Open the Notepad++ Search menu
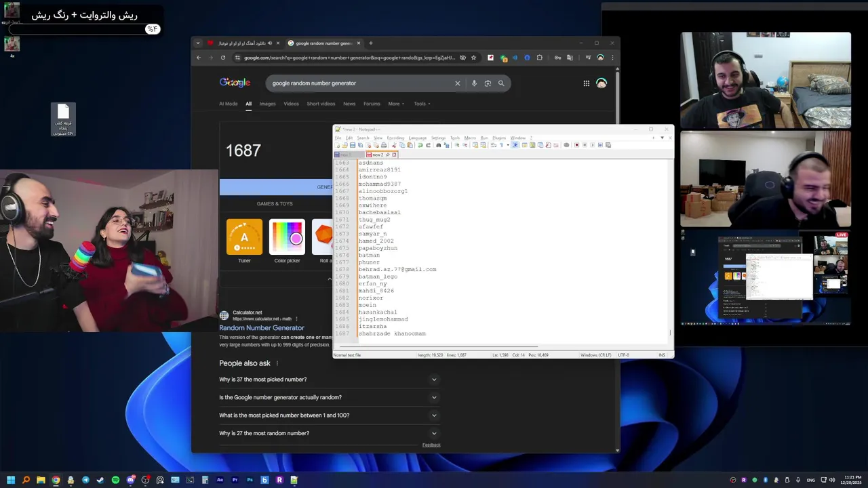Screen dimensions: 868x488 click(363, 138)
